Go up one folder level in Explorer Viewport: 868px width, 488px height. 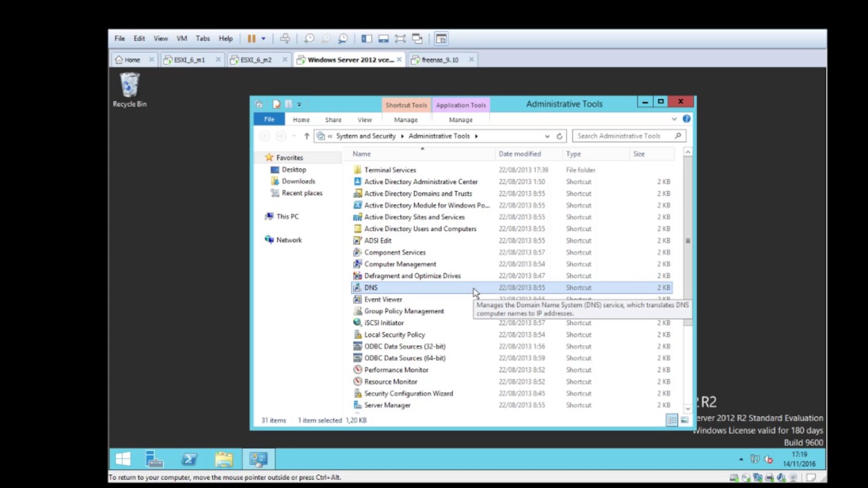[x=307, y=136]
